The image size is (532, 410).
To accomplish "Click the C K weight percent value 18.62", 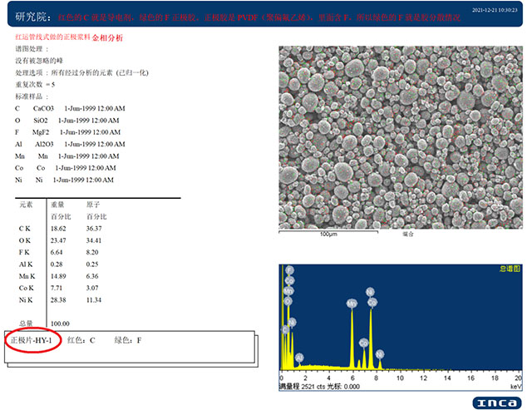I will pyautogui.click(x=59, y=227).
